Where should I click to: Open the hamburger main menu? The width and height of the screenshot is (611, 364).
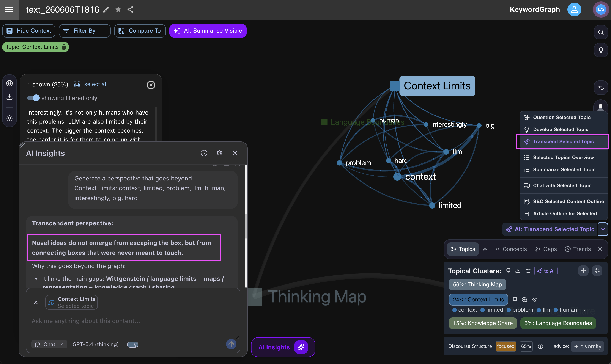[x=9, y=9]
